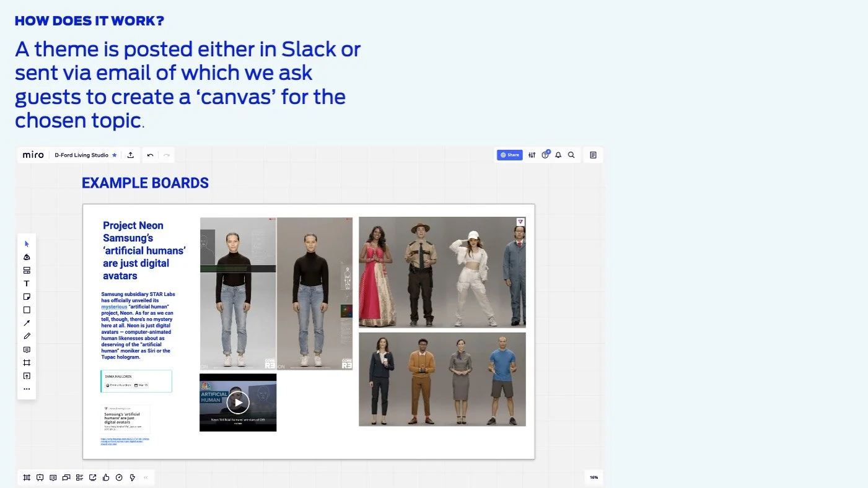Select the comment tool in left toolbar
This screenshot has height=488, width=868.
click(27, 349)
